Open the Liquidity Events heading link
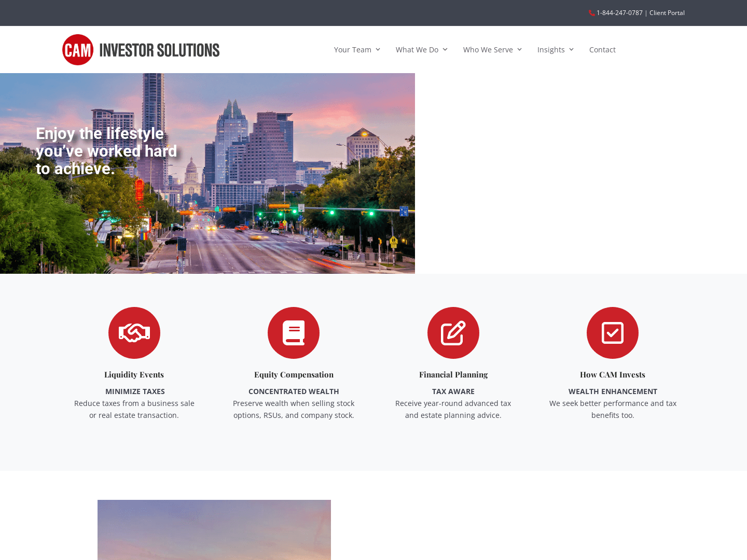The width and height of the screenshot is (747, 560). pyautogui.click(x=134, y=374)
